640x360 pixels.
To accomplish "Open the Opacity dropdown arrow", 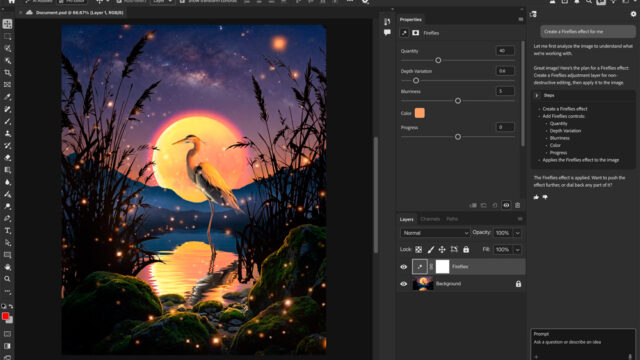I will pyautogui.click(x=517, y=233).
